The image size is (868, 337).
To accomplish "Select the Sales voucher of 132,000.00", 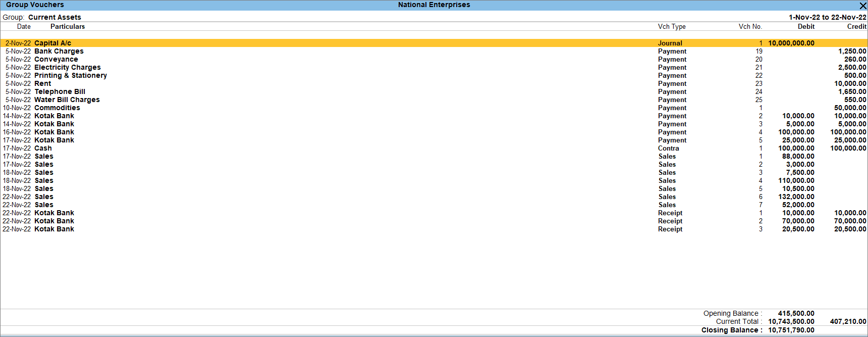I will pyautogui.click(x=434, y=197).
